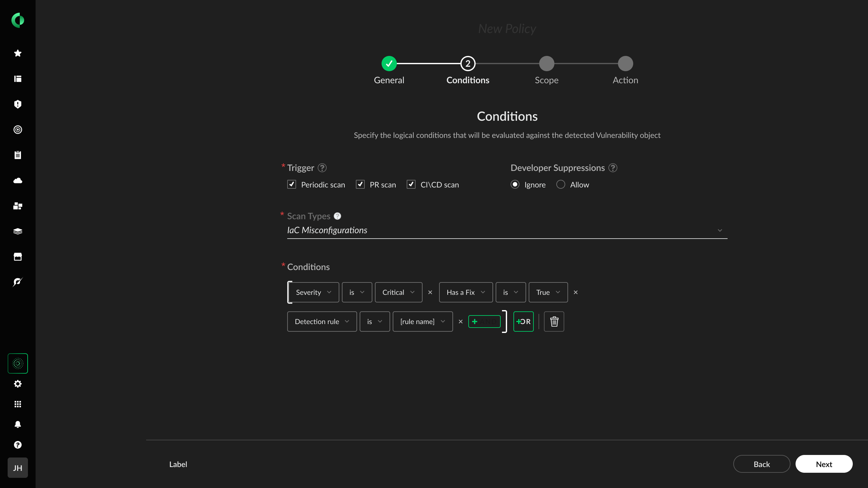Open the [rule name] value dropdown
Image resolution: width=868 pixels, height=488 pixels.
[423, 322]
